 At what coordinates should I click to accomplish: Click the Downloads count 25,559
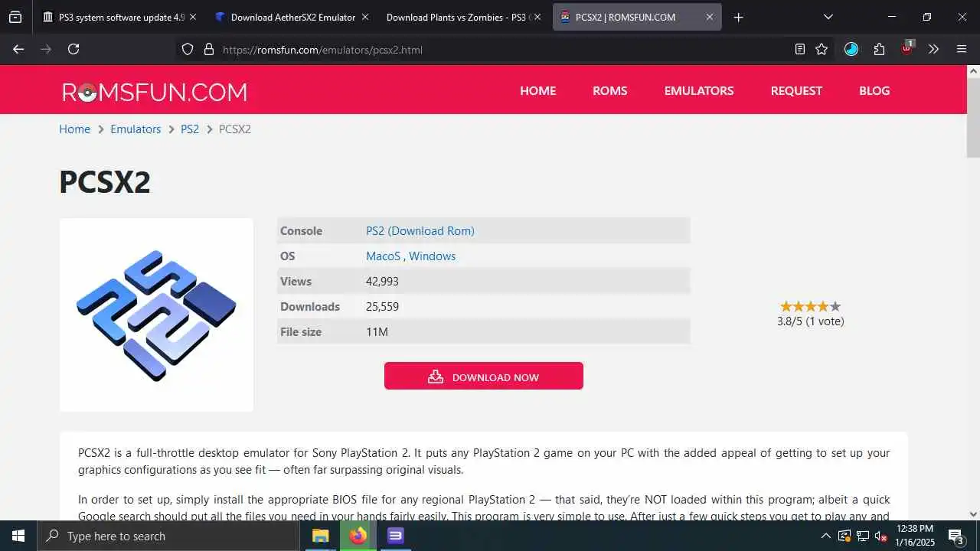[382, 306]
